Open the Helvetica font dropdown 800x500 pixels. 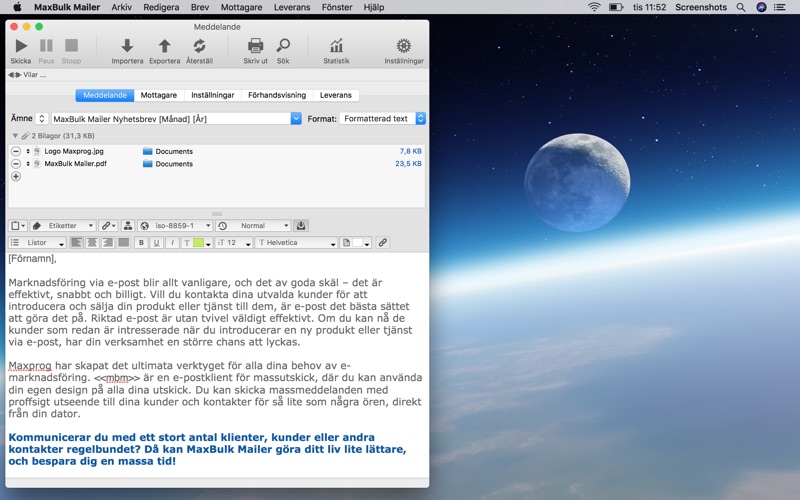(297, 243)
